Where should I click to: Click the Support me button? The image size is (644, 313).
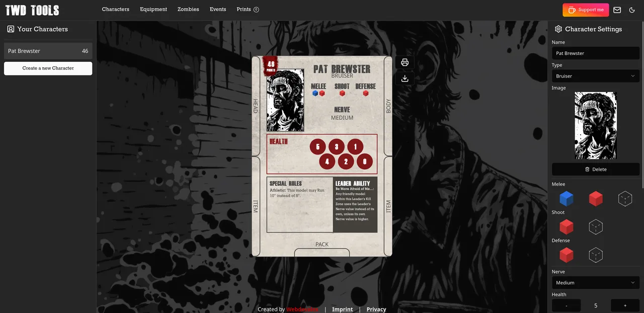coord(586,10)
